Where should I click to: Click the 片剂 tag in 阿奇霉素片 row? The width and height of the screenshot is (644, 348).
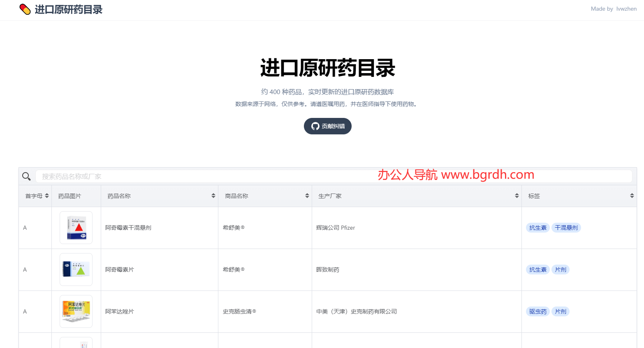[561, 270]
